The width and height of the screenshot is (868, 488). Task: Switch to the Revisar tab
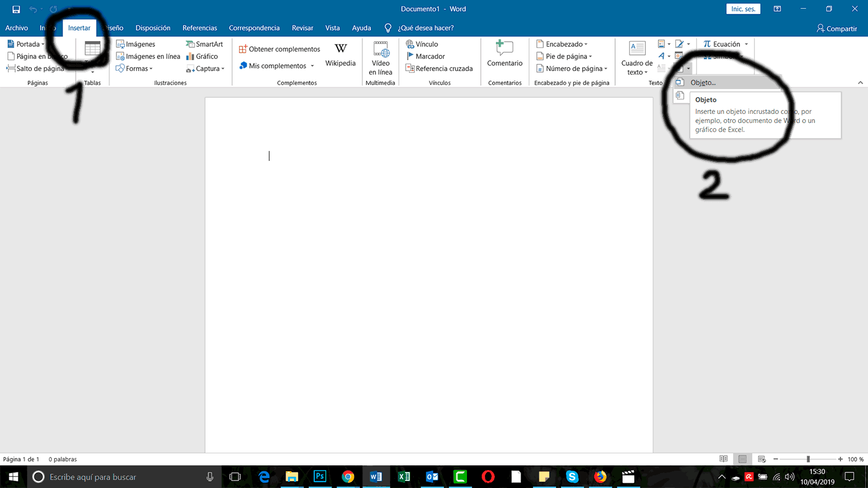point(302,28)
